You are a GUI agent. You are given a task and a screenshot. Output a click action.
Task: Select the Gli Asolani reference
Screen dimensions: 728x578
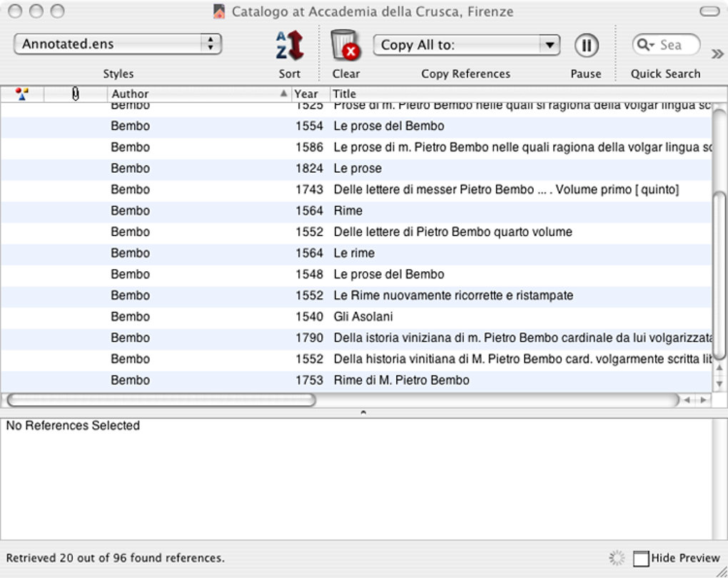tap(356, 317)
